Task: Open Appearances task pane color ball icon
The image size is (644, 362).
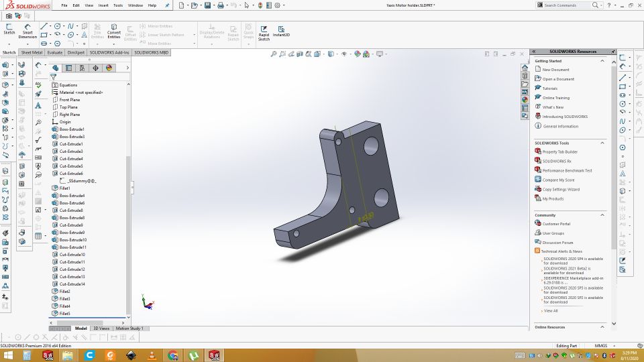Action: (x=525, y=100)
